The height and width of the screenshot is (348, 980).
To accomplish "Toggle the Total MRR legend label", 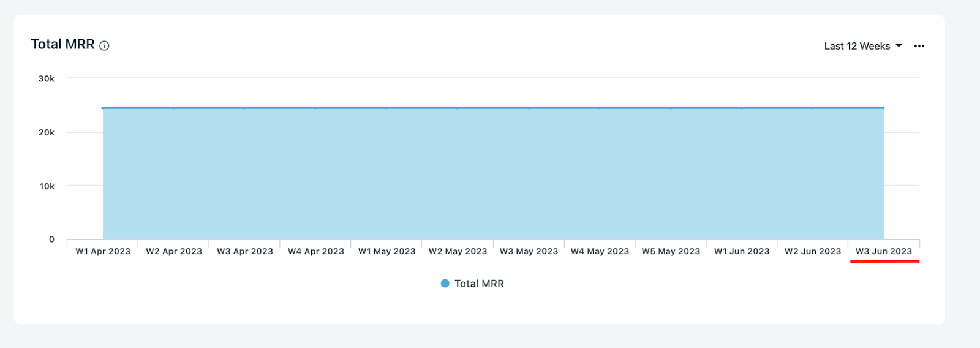I will [479, 284].
